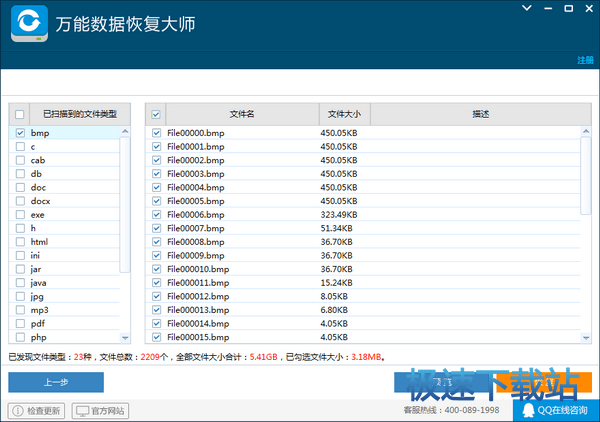This screenshot has width=600, height=422.
Task: Click file type list scroll-up arrow
Action: (125, 131)
